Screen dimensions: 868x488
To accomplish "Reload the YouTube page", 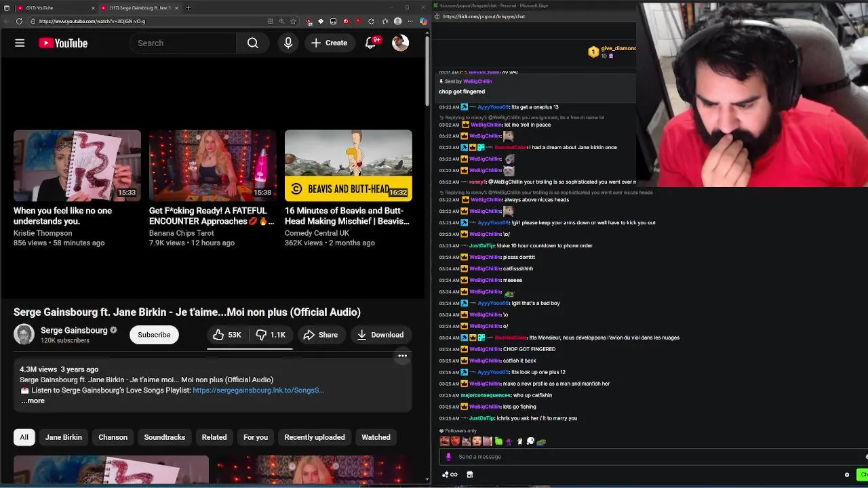I will point(19,21).
